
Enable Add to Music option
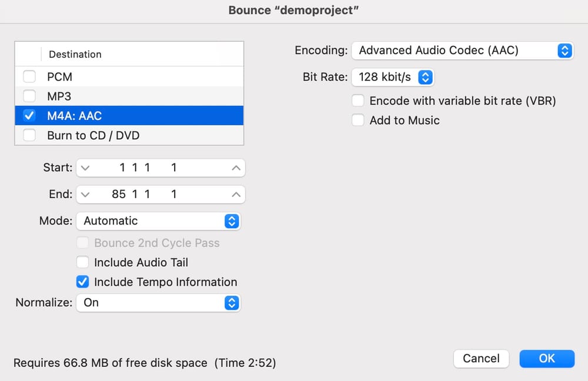(x=358, y=120)
